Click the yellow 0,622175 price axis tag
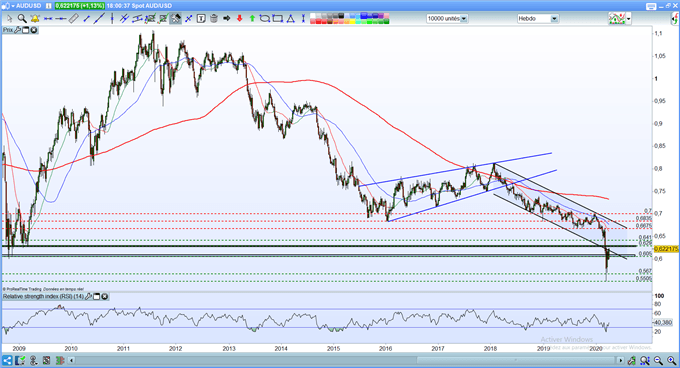 666,249
